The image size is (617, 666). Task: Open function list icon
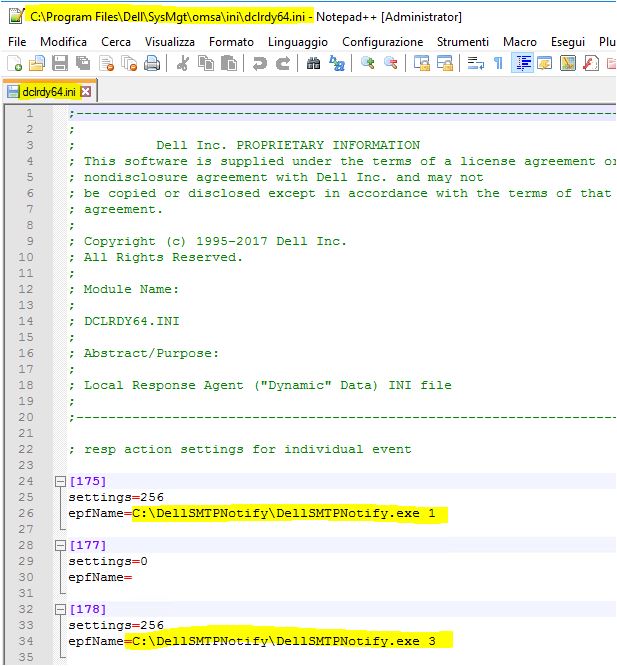(591, 64)
